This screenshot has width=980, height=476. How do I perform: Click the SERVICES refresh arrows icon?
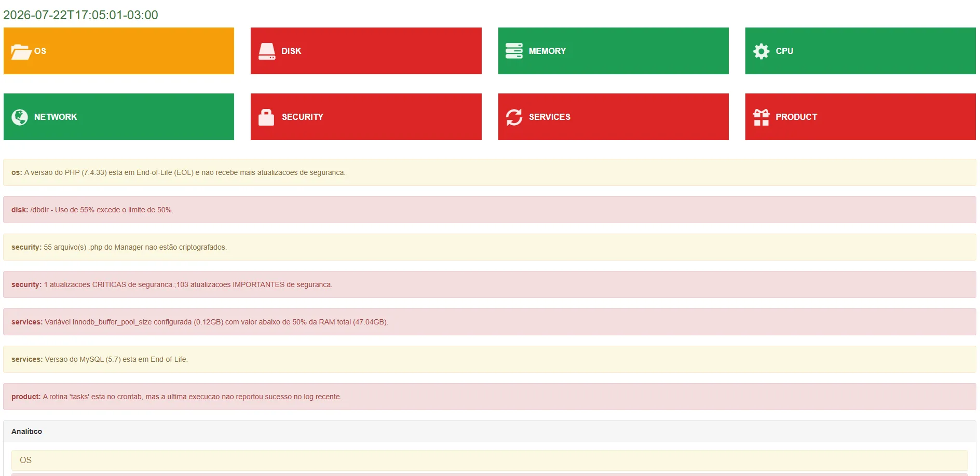pos(514,117)
